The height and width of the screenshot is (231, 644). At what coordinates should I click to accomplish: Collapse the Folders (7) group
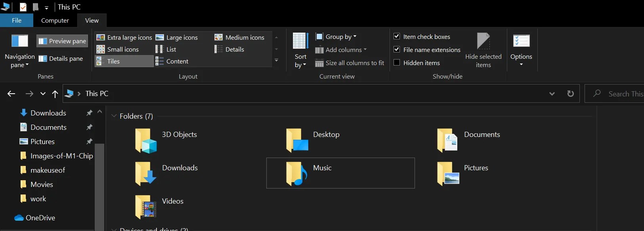point(114,116)
